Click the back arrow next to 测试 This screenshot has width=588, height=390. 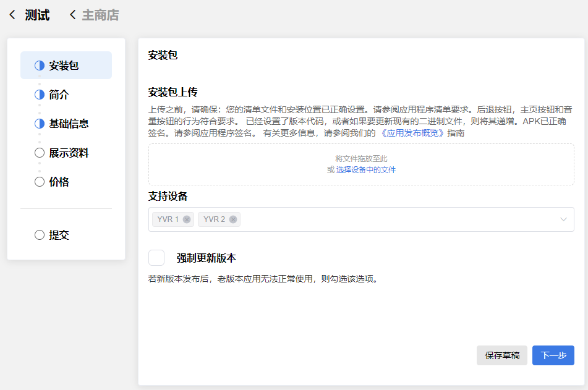12,15
